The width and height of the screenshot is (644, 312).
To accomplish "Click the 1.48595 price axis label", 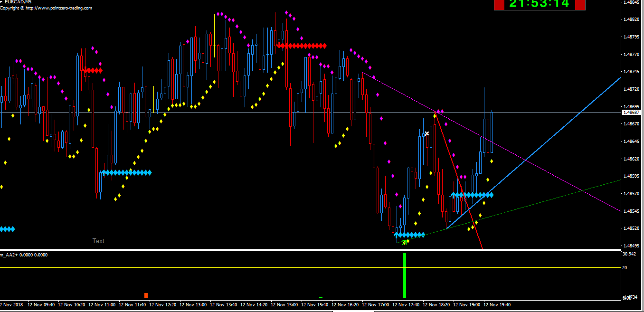I will click(632, 176).
